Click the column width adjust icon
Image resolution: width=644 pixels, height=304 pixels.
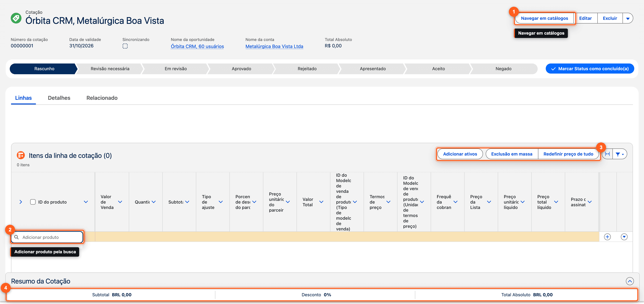coord(607,154)
